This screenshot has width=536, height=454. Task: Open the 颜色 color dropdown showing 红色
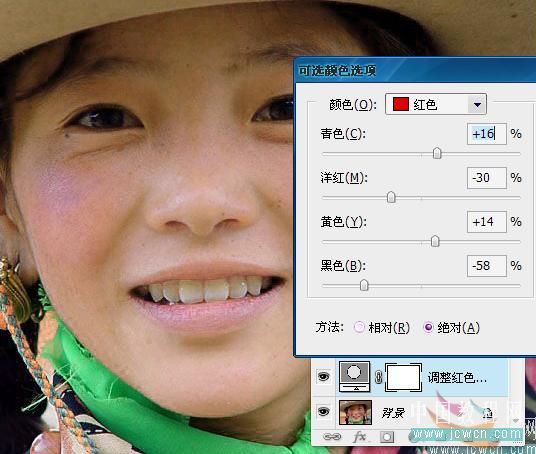tap(436, 104)
